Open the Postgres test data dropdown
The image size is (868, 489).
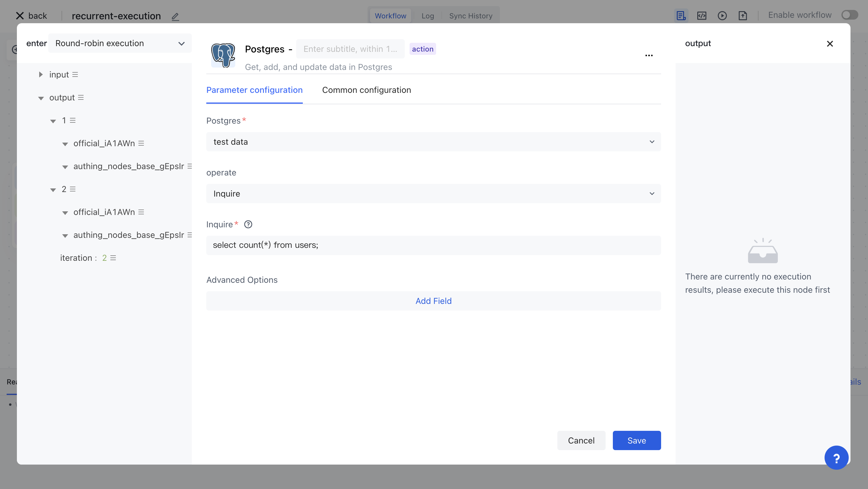433,142
